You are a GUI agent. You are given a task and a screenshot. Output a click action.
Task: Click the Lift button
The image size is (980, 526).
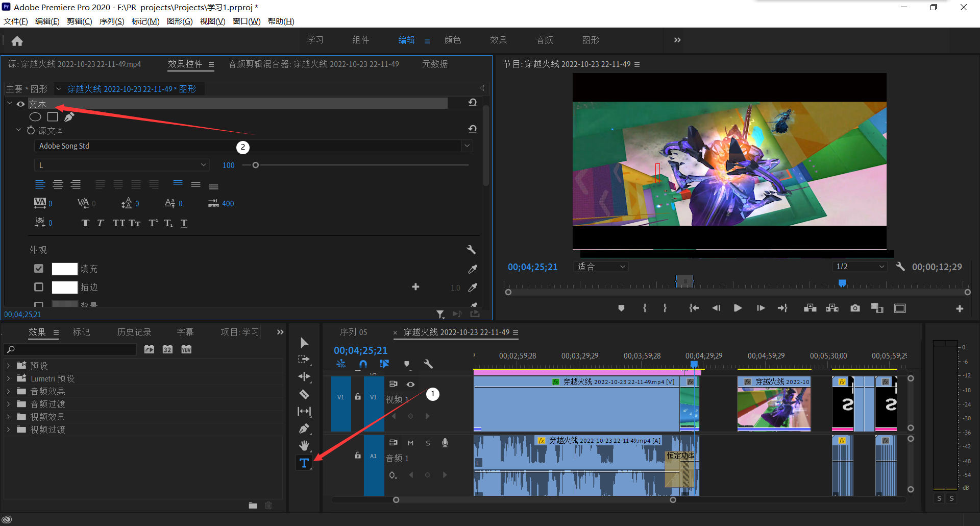click(810, 308)
